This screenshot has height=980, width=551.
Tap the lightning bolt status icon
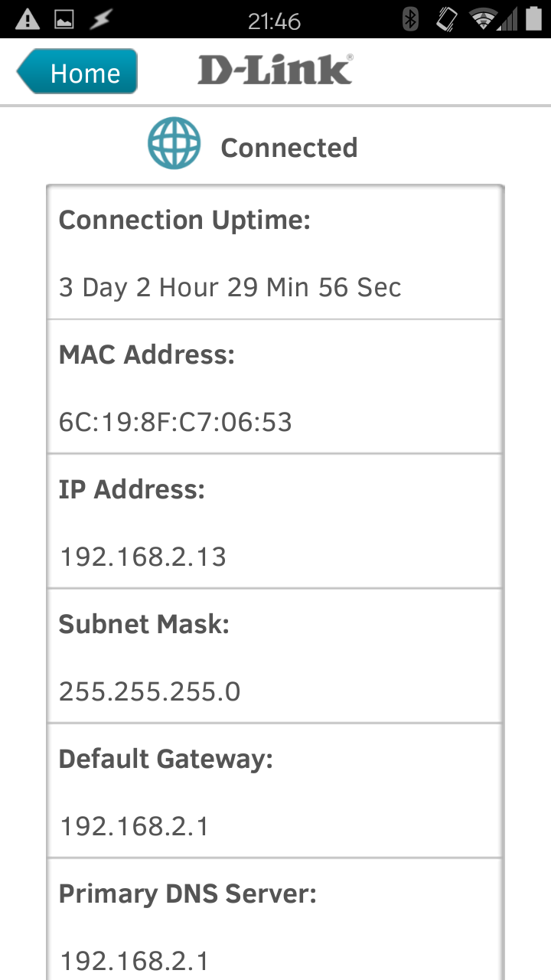[99, 20]
